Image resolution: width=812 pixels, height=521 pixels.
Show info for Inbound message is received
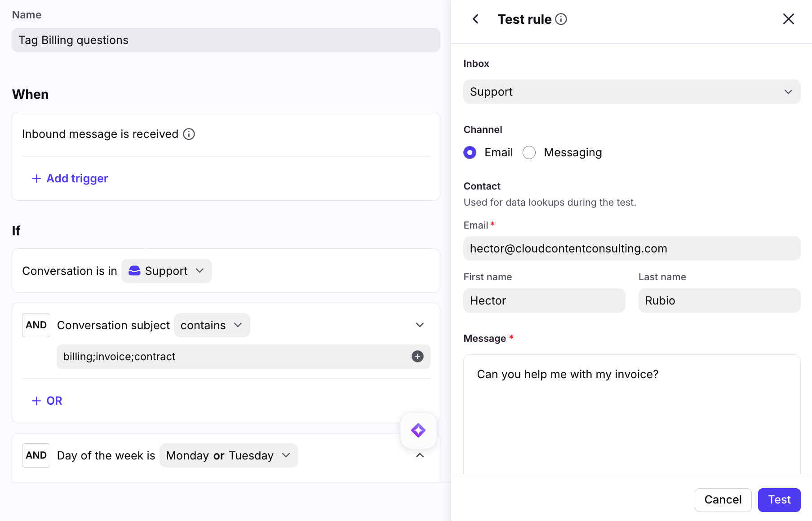[x=189, y=134]
